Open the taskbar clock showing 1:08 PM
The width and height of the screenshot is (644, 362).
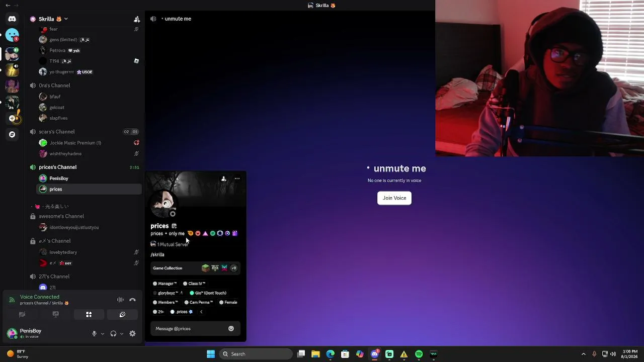tap(630, 354)
